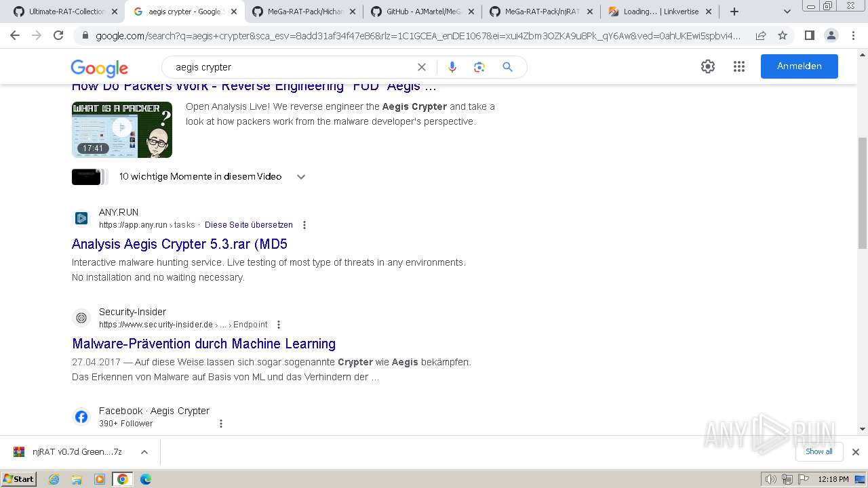This screenshot has width=868, height=488.
Task: Clear the search query with X
Action: tap(421, 67)
